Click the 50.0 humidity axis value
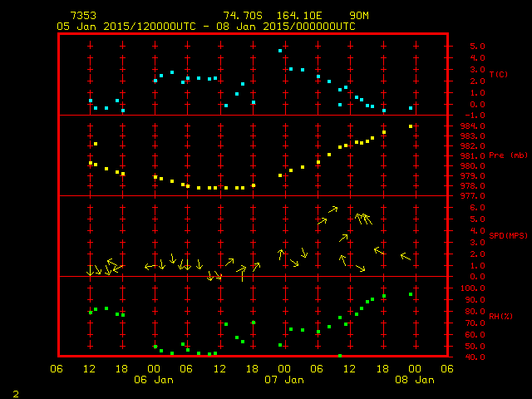This screenshot has height=399, width=532. coord(475,347)
